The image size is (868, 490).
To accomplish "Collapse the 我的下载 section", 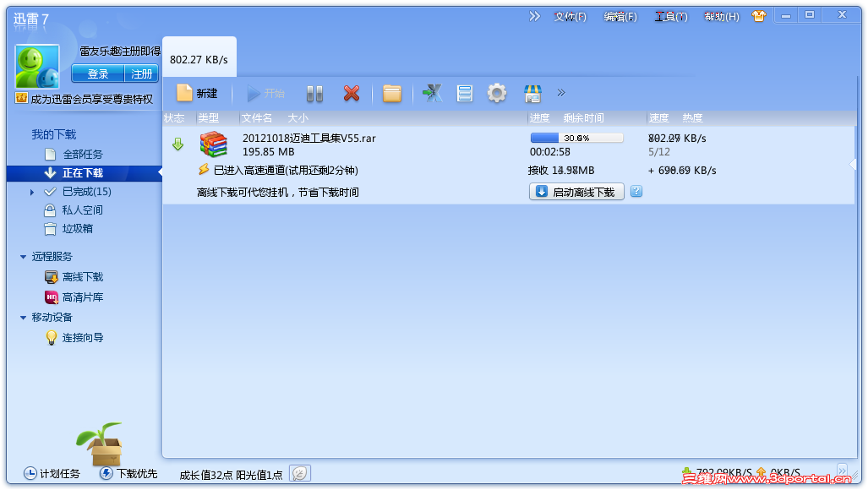I will coord(53,134).
